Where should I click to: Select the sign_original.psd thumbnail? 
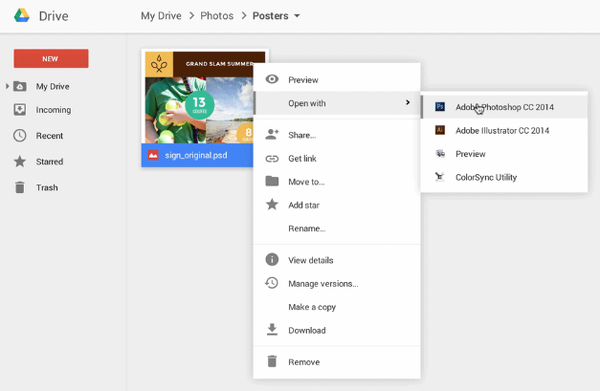205,108
